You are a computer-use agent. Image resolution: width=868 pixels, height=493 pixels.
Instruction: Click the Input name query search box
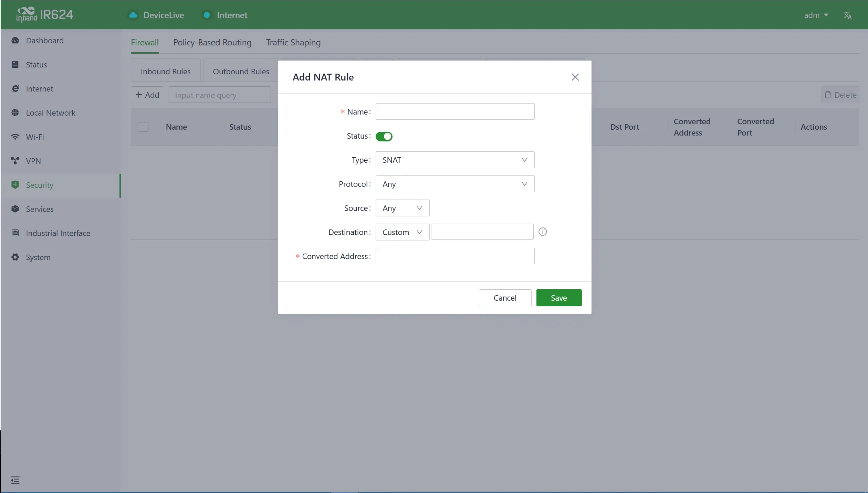click(219, 95)
